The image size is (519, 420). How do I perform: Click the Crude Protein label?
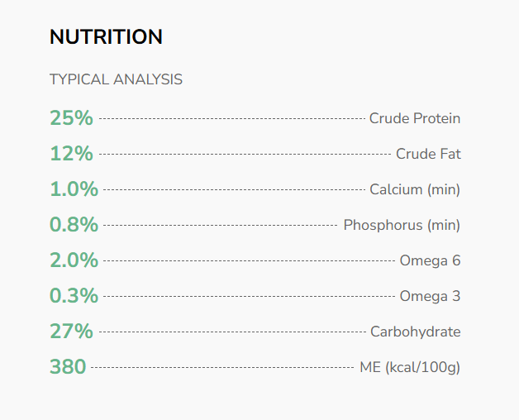click(415, 118)
